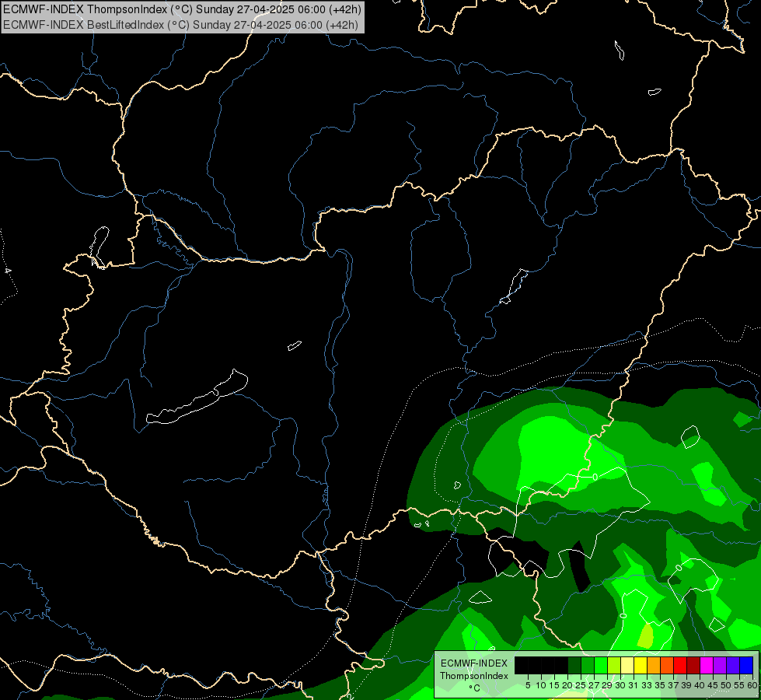
Task: Click the legend scale value 45
Action: tap(713, 685)
